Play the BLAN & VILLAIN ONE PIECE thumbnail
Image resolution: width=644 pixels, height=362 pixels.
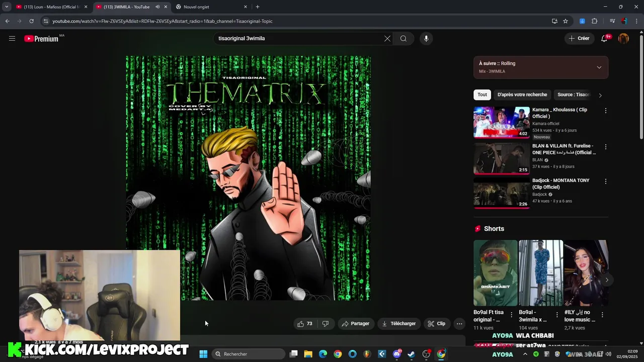click(x=502, y=158)
